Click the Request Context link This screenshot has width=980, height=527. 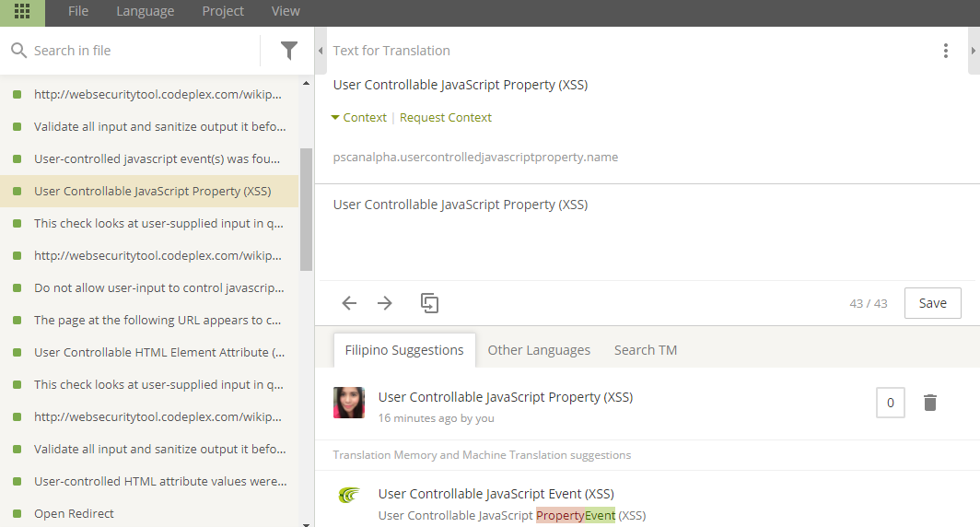(x=446, y=118)
